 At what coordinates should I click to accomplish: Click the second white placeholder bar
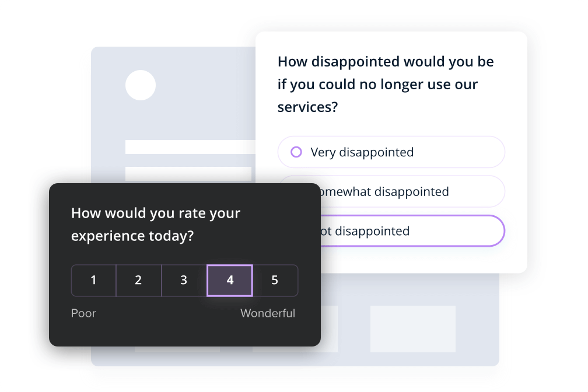(188, 174)
